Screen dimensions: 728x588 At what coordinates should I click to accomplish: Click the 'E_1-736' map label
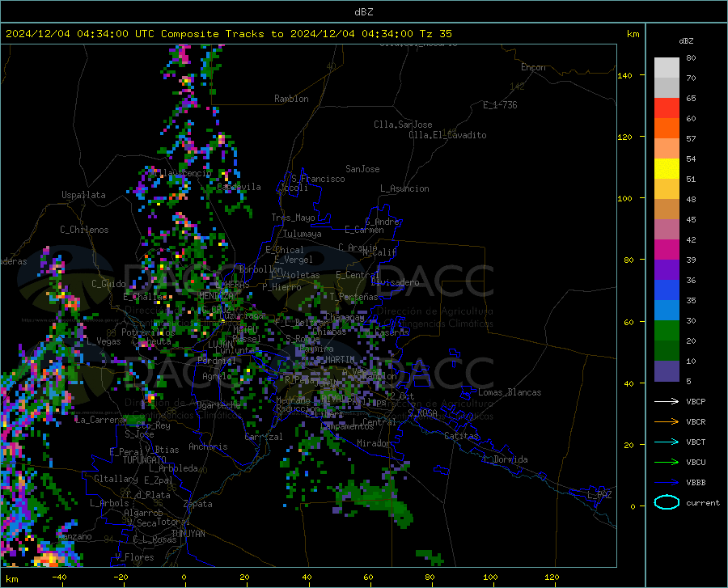(x=500, y=105)
